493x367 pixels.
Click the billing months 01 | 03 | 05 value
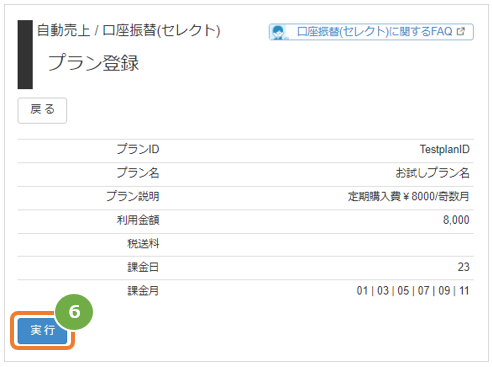[413, 291]
